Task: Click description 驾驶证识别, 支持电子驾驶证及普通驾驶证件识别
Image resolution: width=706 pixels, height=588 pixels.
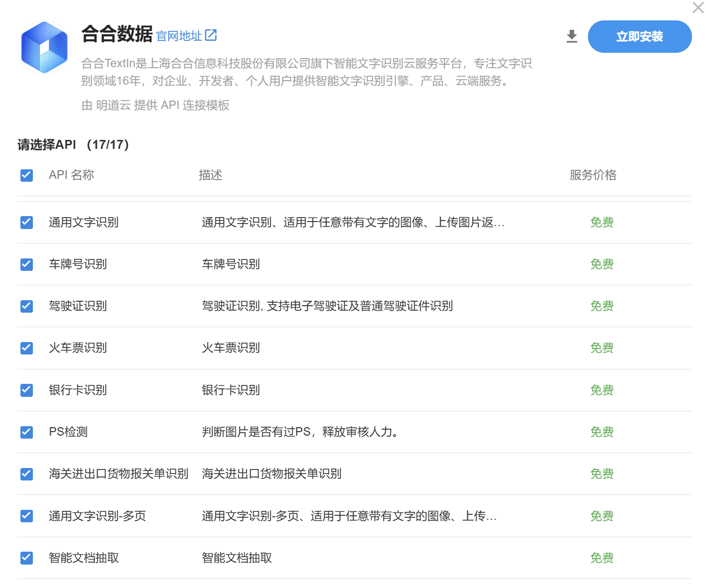Action: 327,306
